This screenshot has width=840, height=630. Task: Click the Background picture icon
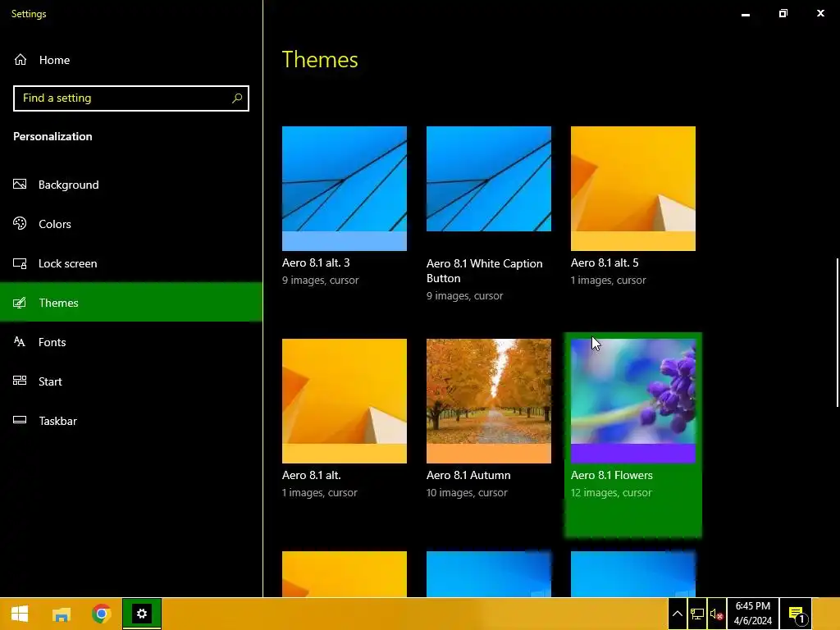coord(20,185)
